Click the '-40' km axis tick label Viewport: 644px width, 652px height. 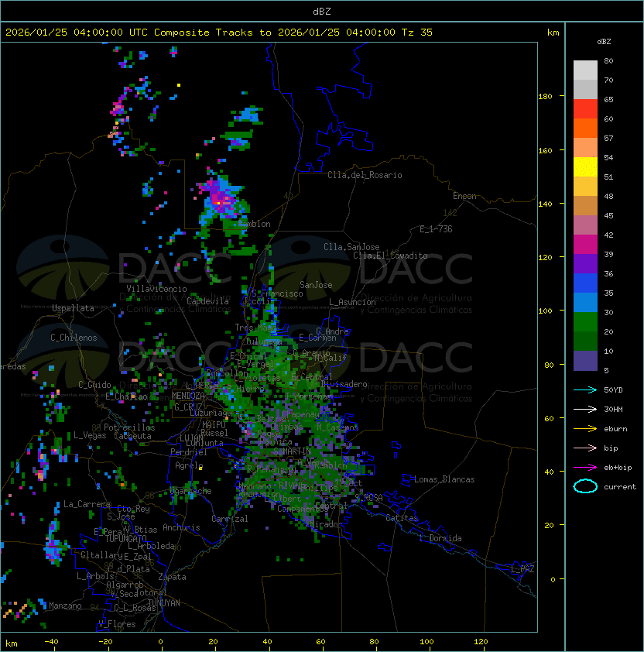coord(51,642)
